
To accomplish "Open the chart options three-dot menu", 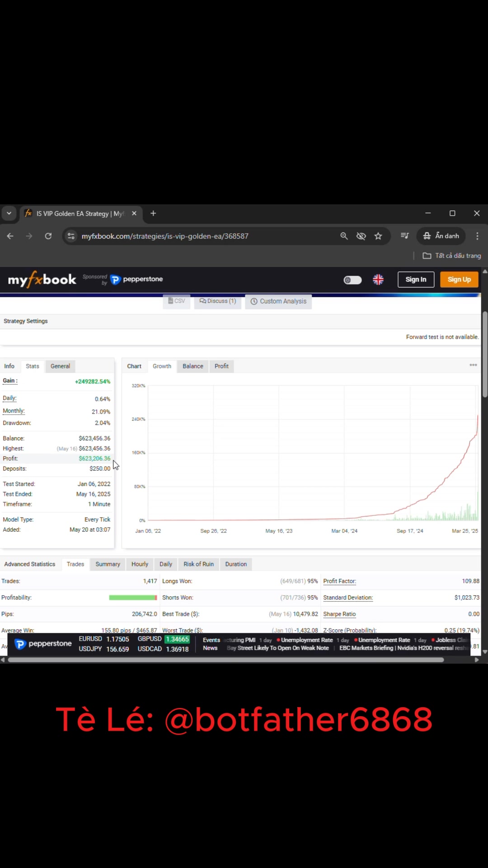I will [473, 365].
